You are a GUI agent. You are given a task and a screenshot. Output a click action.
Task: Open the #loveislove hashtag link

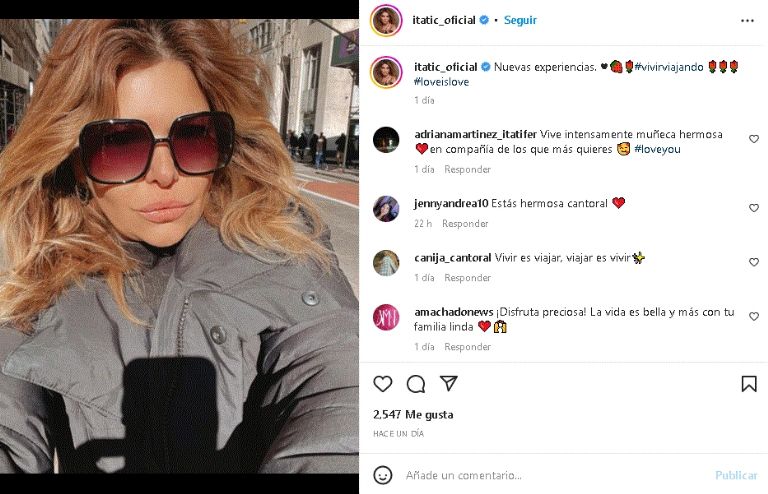pyautogui.click(x=441, y=82)
